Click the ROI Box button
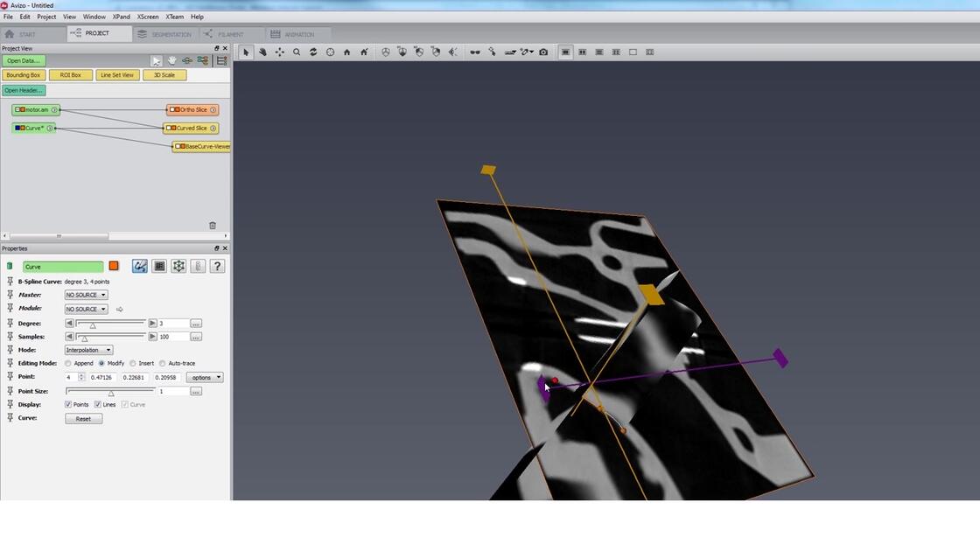 coord(71,75)
